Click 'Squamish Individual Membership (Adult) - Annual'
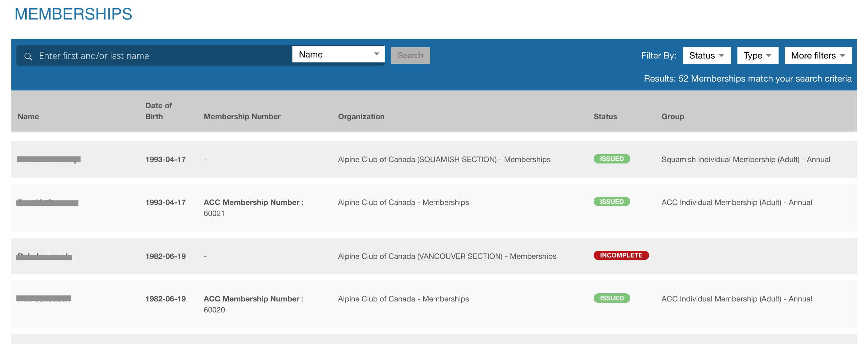 [x=746, y=160]
